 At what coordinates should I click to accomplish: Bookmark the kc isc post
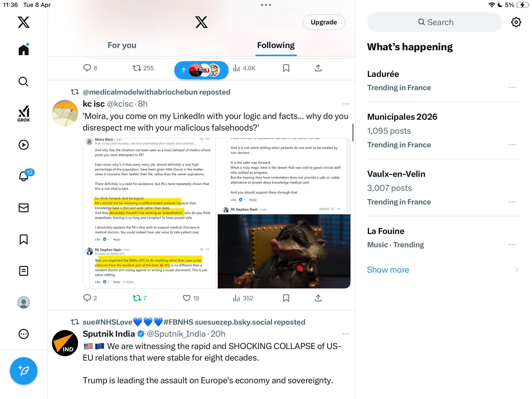click(x=286, y=298)
